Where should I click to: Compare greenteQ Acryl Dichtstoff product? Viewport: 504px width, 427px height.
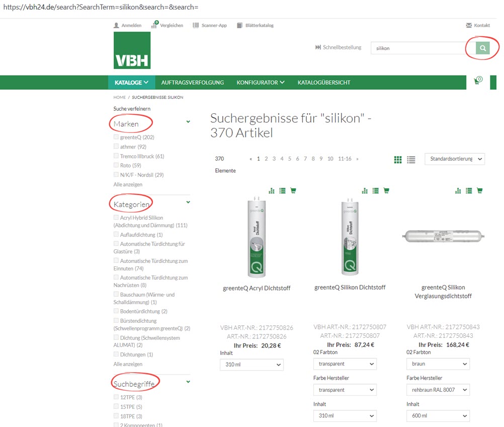272,190
